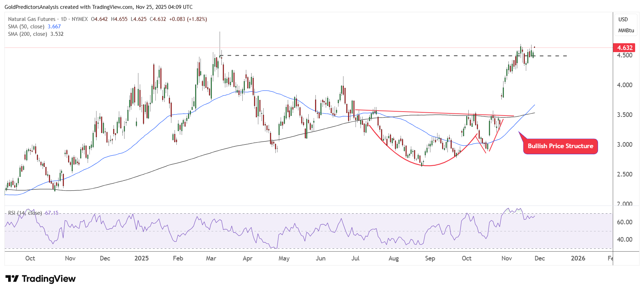Viewport: 644px width, 292px height.
Task: Click the NYMEX exchange label in title
Action: click(x=79, y=19)
